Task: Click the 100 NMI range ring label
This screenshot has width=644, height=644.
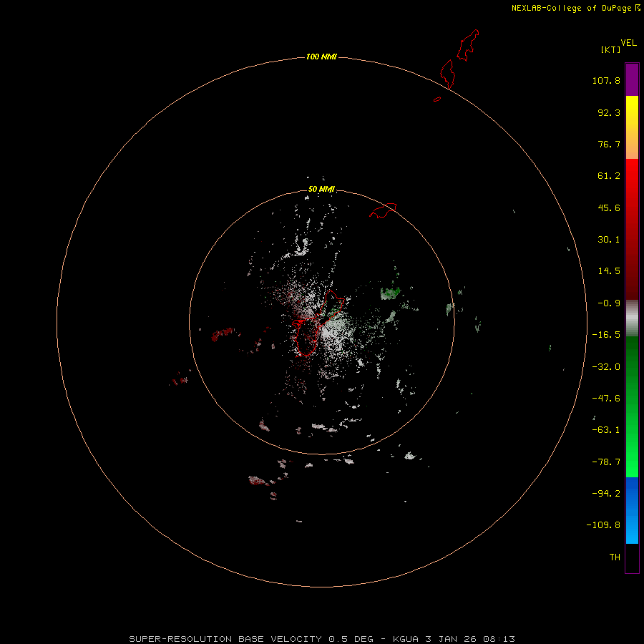Action: [x=321, y=57]
